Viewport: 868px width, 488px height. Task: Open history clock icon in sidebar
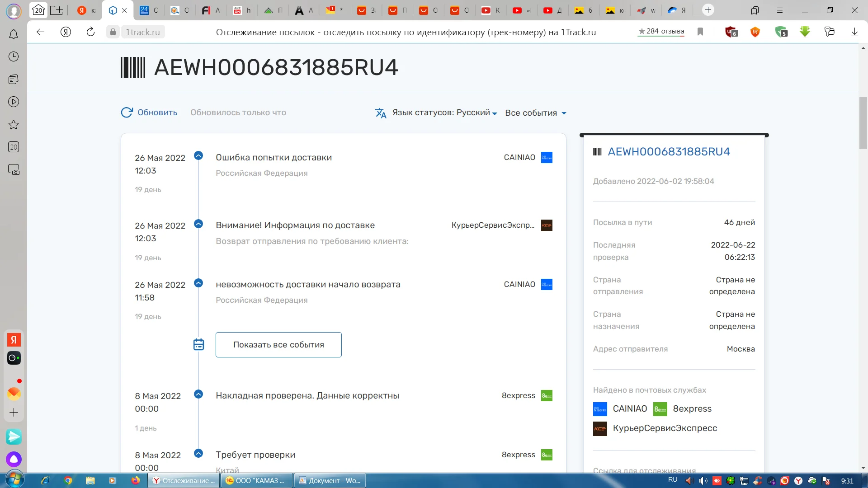click(x=14, y=56)
